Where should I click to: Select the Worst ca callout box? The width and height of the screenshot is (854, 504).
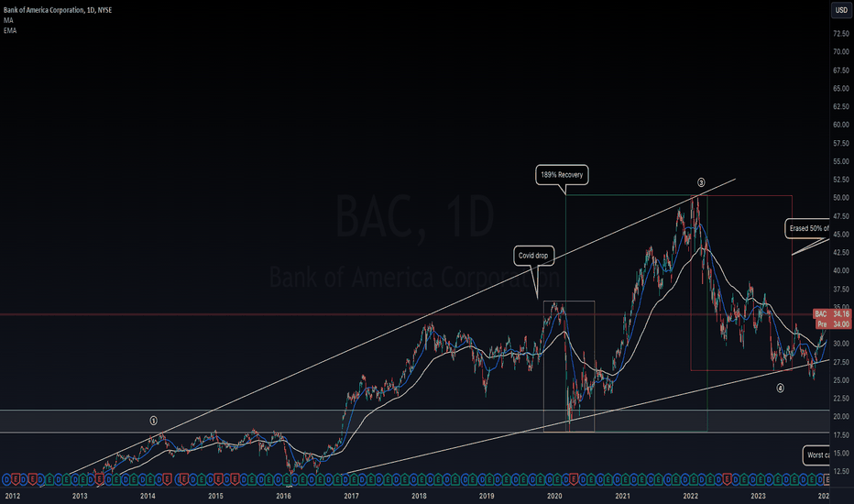(x=816, y=455)
